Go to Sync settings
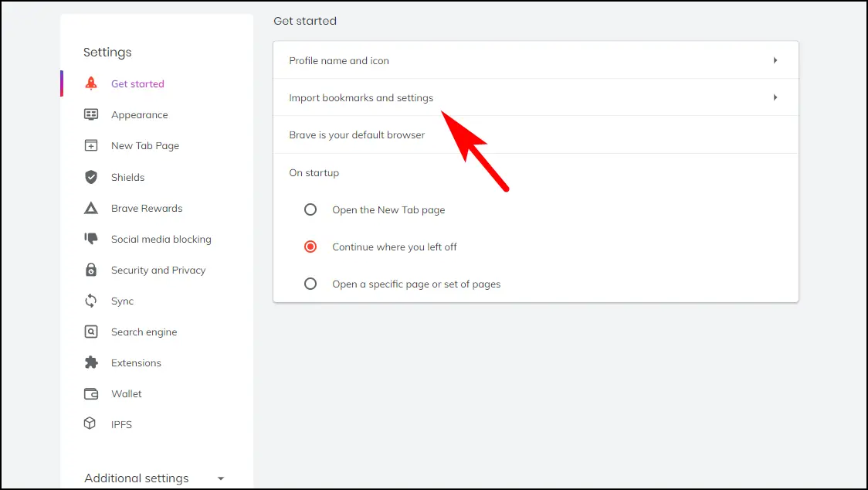868x490 pixels. [122, 301]
